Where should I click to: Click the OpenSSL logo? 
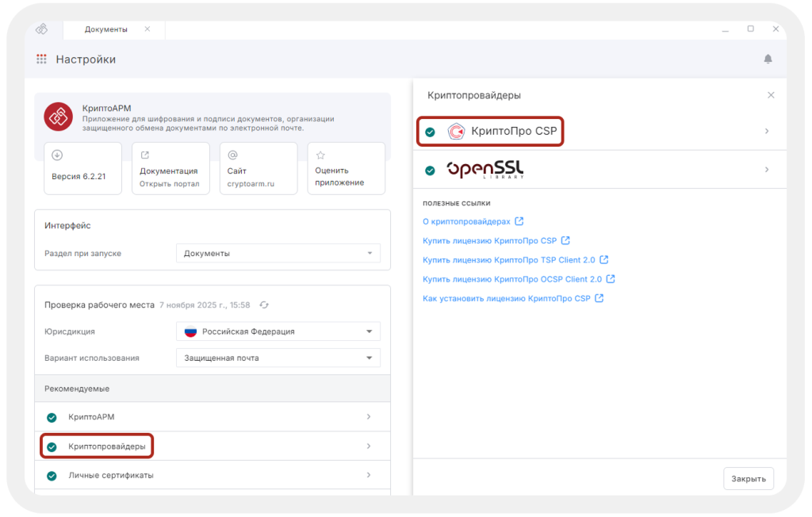pos(484,168)
